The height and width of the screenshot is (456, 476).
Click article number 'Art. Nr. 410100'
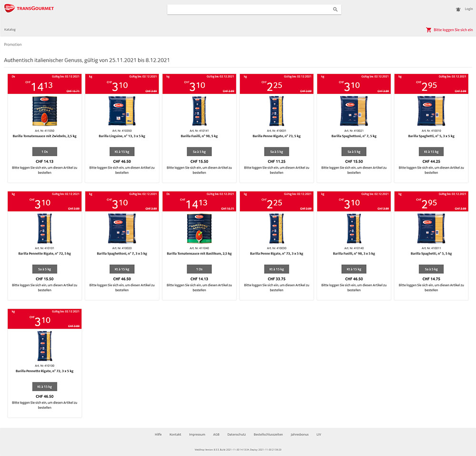[x=45, y=366]
